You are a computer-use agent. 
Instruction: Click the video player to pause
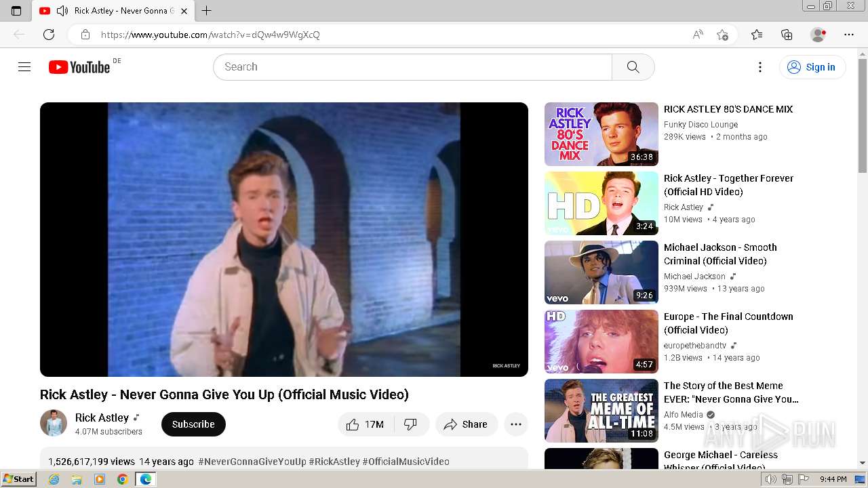tap(284, 239)
